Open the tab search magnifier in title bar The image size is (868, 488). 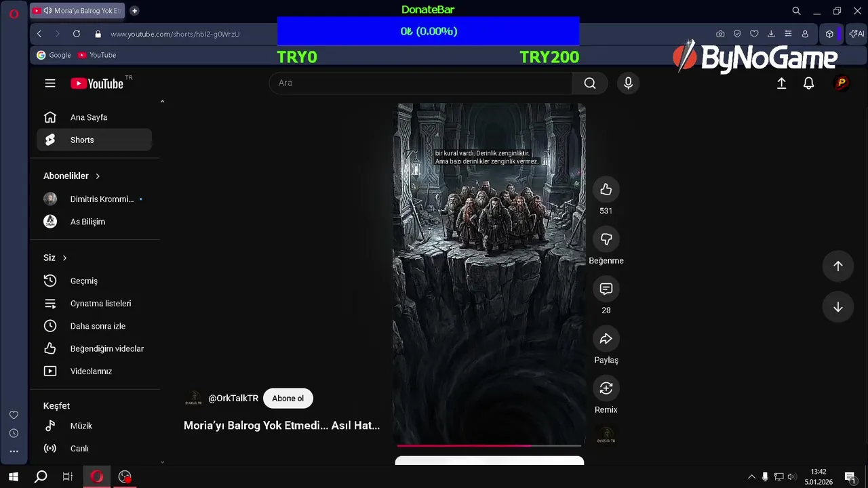pos(797,11)
